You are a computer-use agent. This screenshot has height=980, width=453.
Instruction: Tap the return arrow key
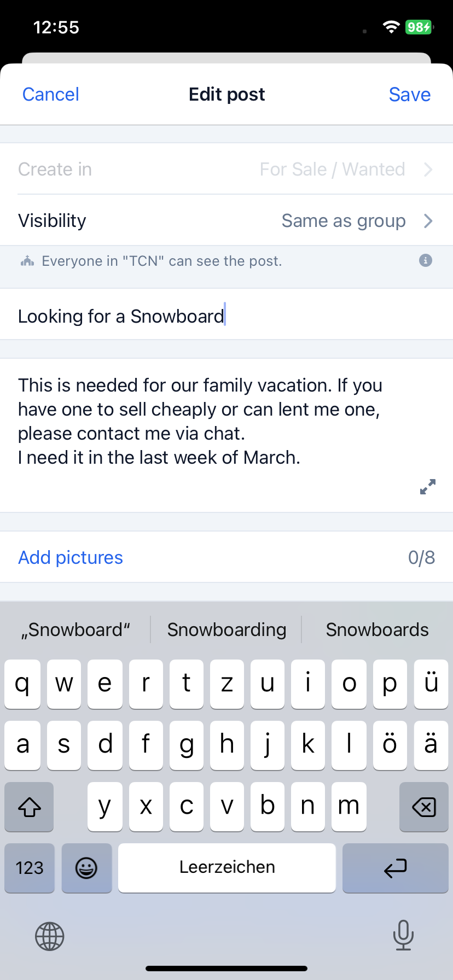point(395,868)
